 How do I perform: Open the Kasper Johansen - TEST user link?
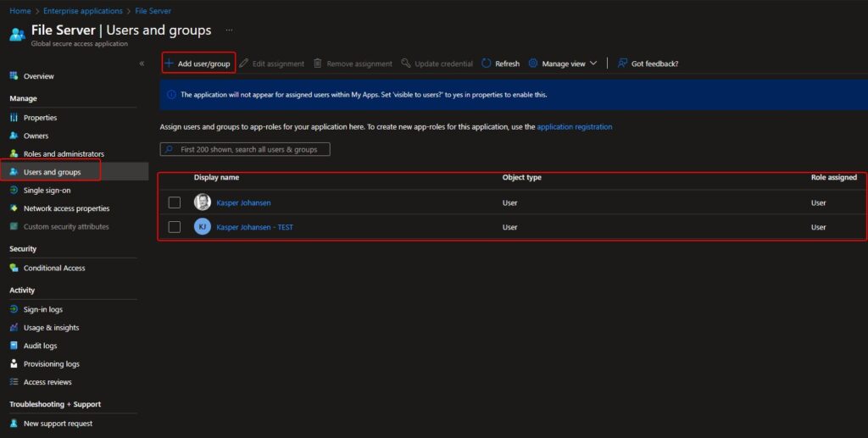coord(254,227)
